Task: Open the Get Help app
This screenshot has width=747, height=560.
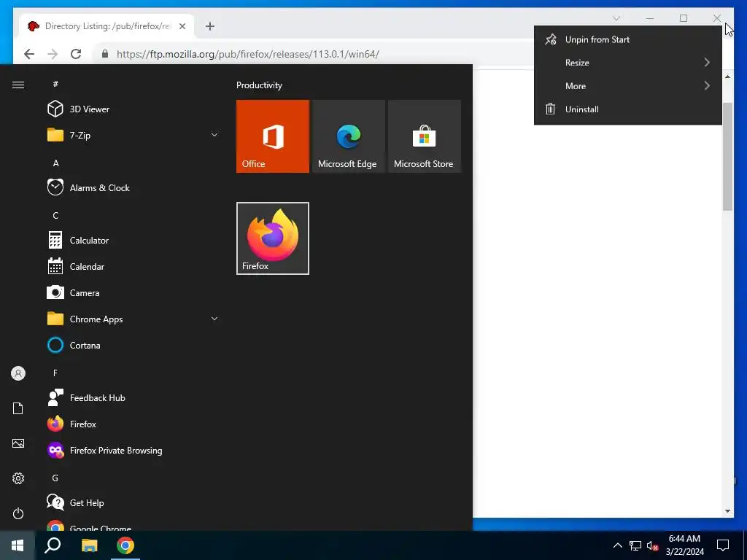Action: [x=133, y=502]
